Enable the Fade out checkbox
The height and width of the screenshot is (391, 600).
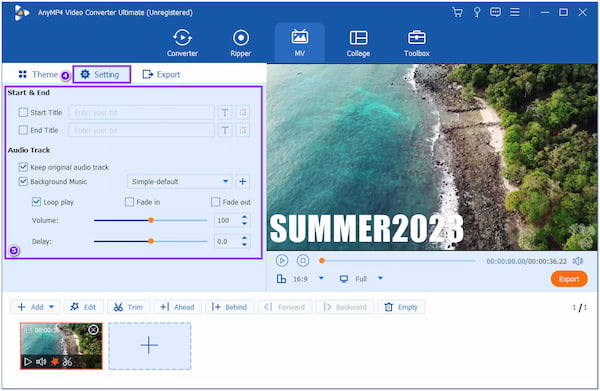[x=215, y=202]
